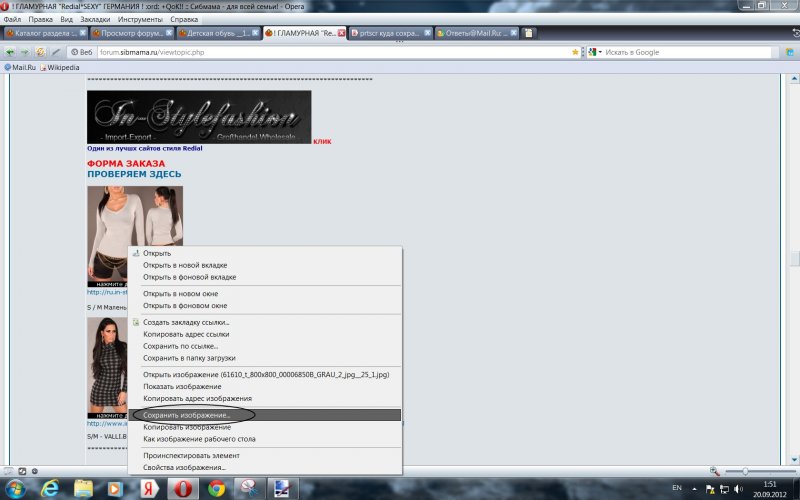Open the 'Правка' menu

40,19
